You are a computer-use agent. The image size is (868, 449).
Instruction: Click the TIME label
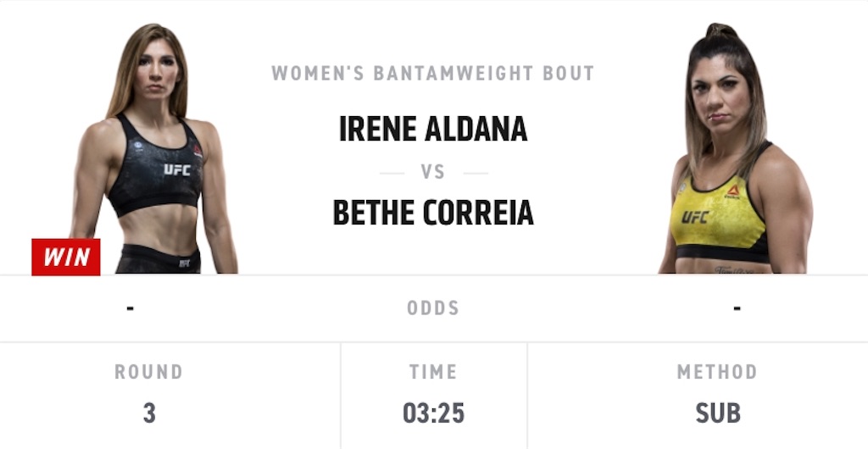point(433,372)
